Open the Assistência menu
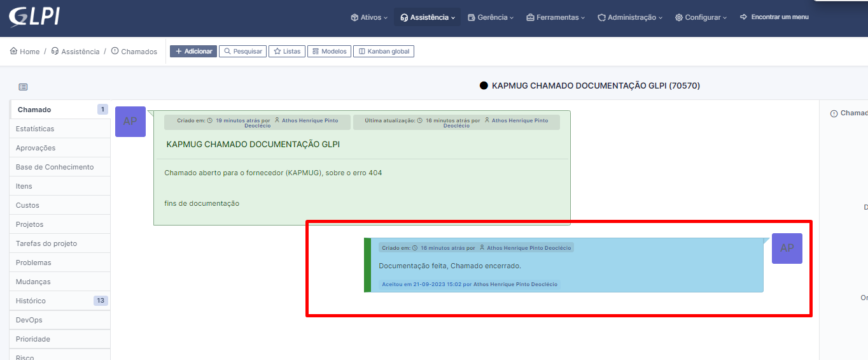The height and width of the screenshot is (360, 868). [427, 17]
